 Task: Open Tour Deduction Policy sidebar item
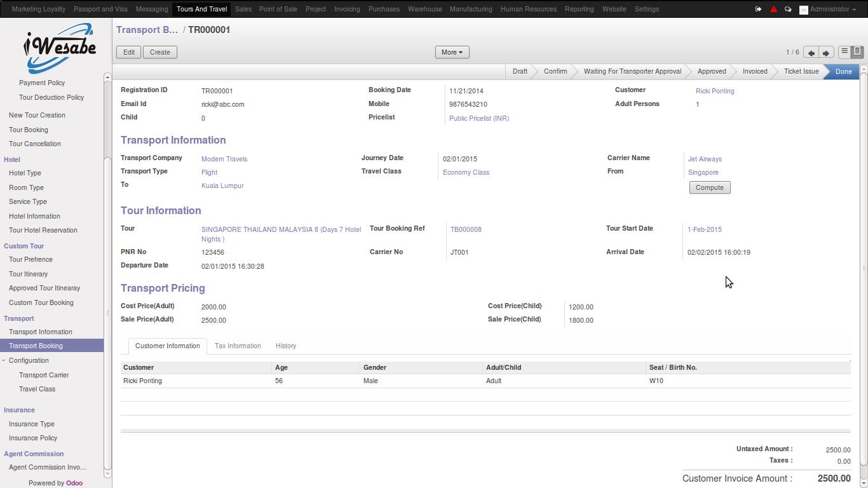tap(51, 97)
